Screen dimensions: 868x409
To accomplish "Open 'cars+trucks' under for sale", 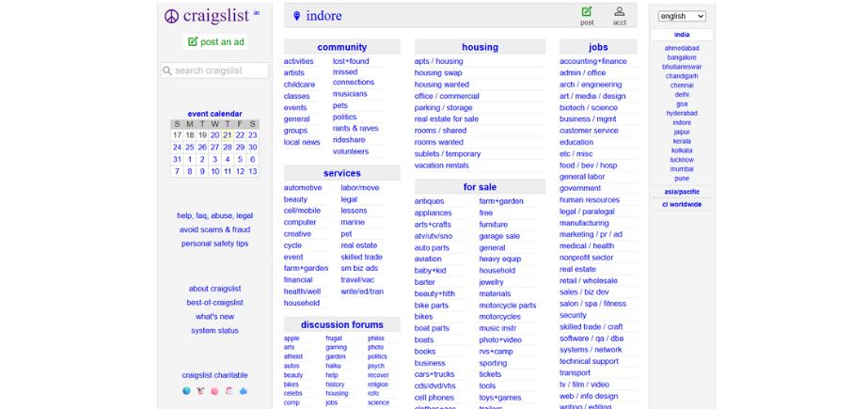I will pyautogui.click(x=434, y=375).
